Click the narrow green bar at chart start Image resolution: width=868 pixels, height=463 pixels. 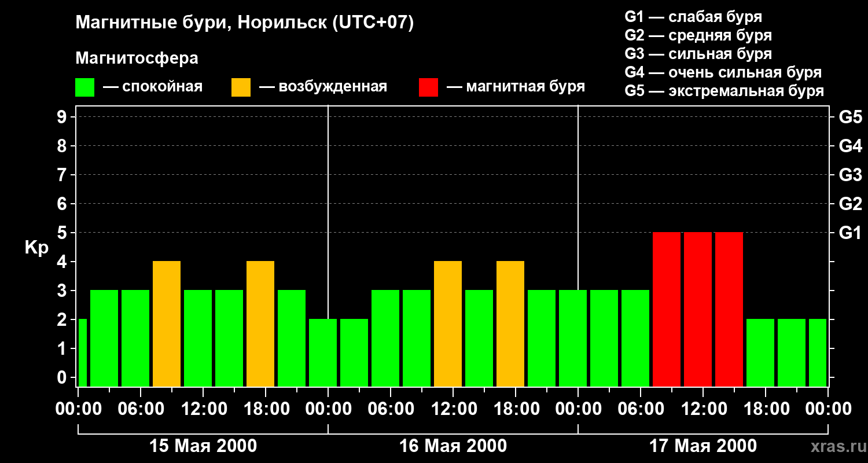tap(83, 352)
